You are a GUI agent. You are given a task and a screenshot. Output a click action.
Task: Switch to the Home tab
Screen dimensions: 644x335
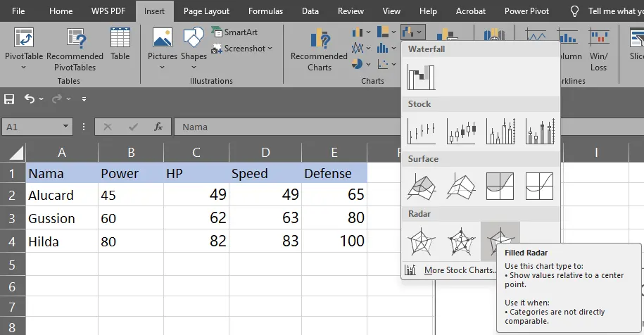[x=61, y=11]
